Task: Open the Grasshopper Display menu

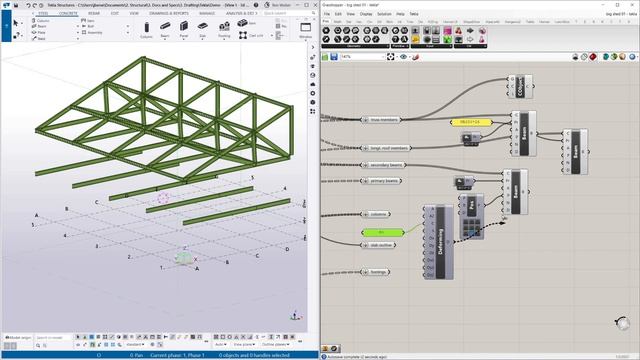Action: [366, 14]
